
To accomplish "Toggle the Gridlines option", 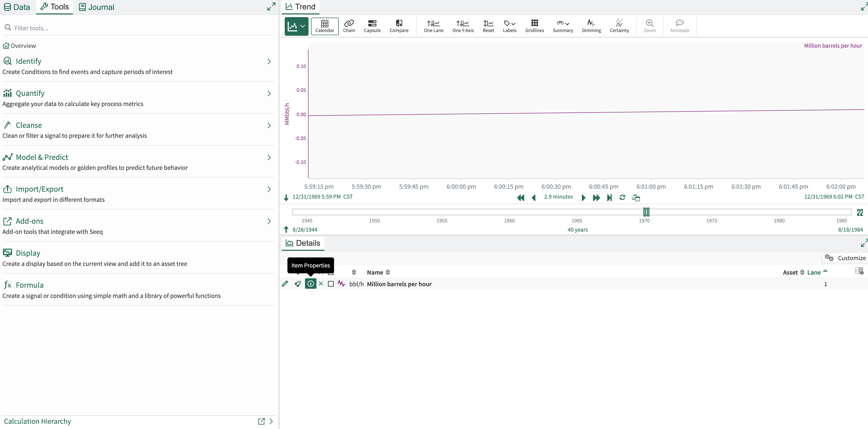I will coord(534,26).
